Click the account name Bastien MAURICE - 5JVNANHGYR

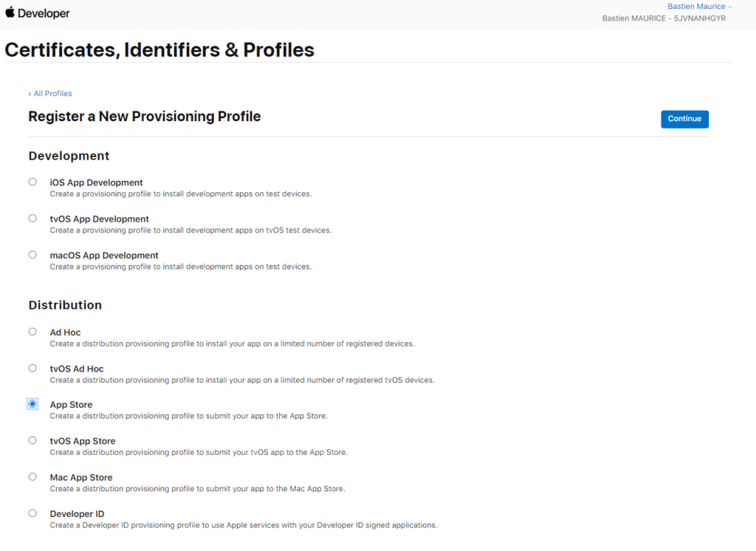[663, 18]
